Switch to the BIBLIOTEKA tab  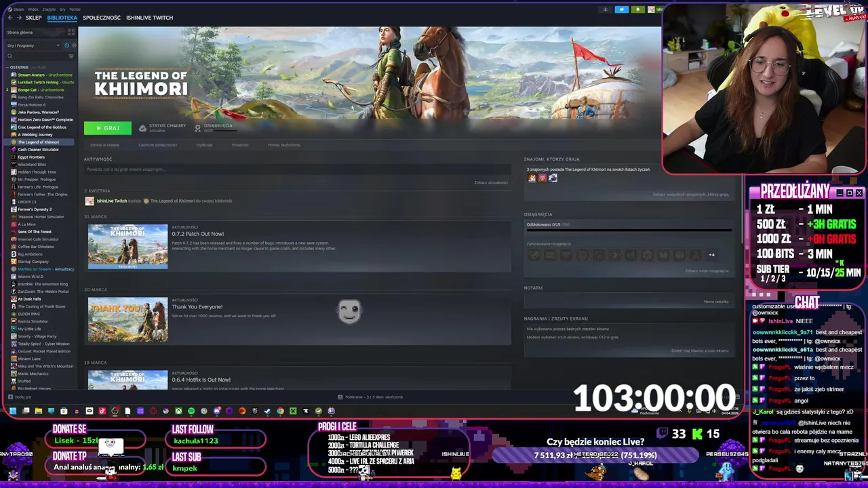62,18
